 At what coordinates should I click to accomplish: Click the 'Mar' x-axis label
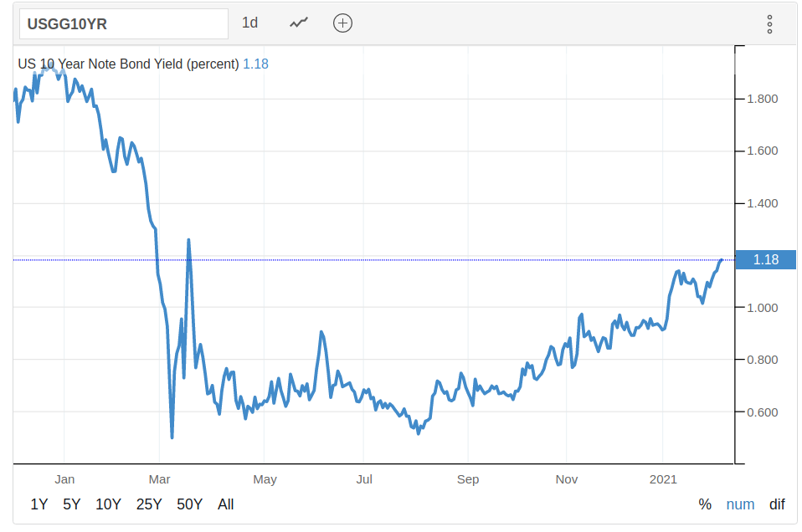[x=160, y=479]
